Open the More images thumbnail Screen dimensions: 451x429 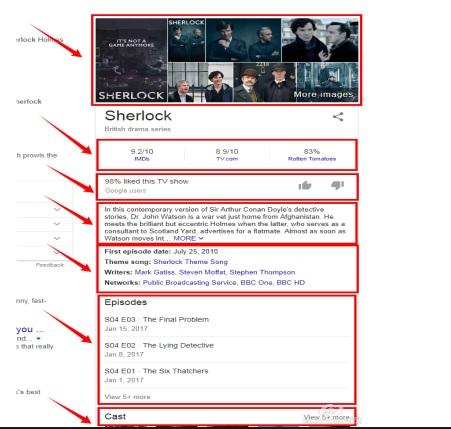pyautogui.click(x=327, y=82)
